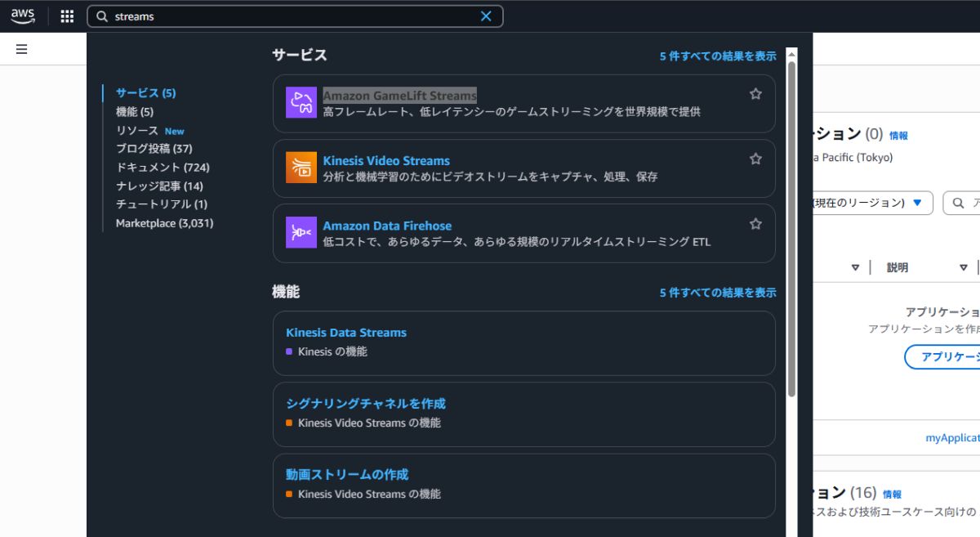Click the search results vertical scrollbar
This screenshot has height=537, width=980.
click(x=791, y=229)
